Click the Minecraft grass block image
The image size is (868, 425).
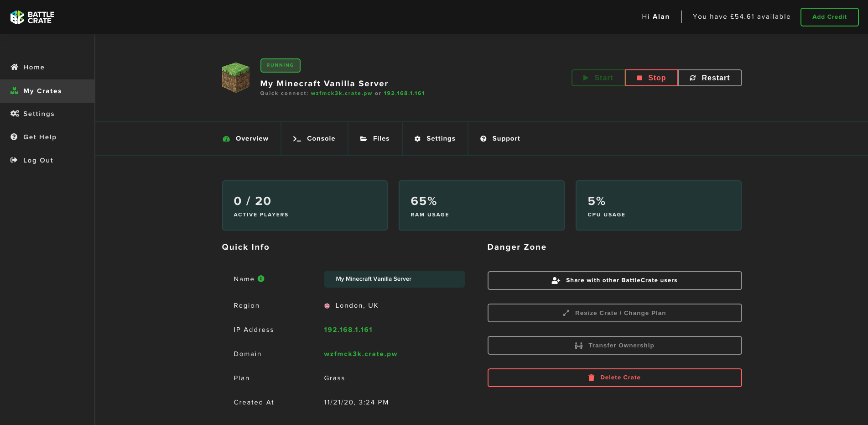click(236, 78)
